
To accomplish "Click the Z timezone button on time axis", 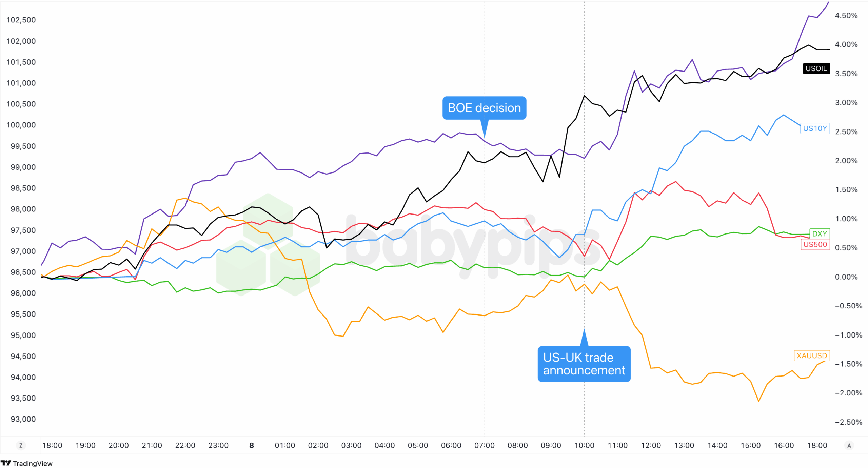I will 21,445.
